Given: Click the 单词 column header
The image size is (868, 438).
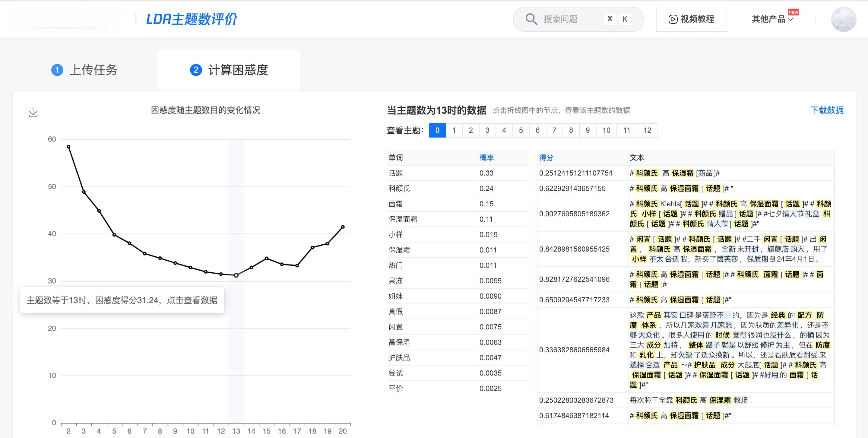Looking at the screenshot, I should (396, 158).
